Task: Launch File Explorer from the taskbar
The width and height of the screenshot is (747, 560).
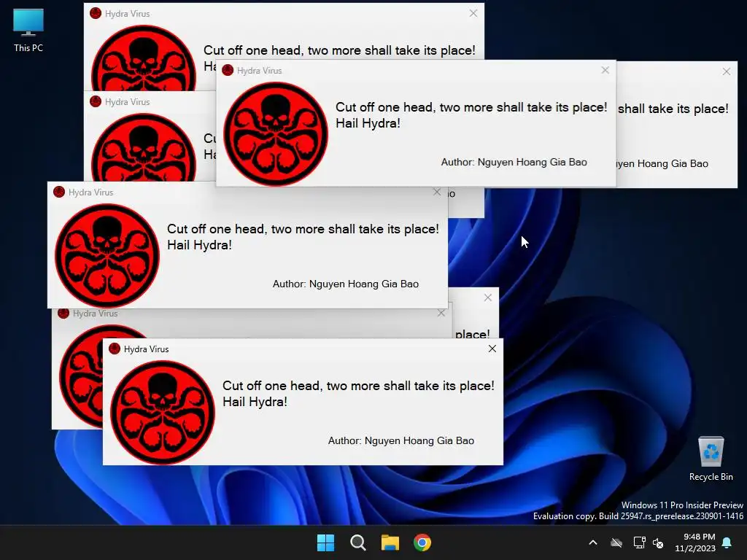Action: 390,542
